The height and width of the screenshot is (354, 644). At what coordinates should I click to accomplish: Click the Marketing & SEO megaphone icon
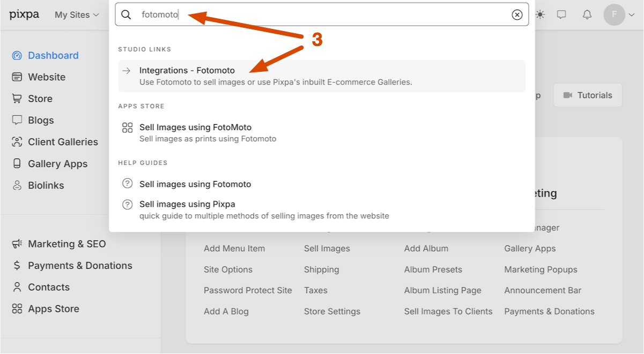point(17,244)
